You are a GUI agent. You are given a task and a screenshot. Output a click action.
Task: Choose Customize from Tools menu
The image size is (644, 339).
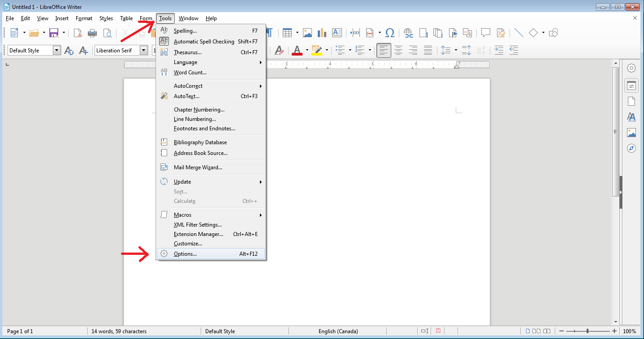211,244
